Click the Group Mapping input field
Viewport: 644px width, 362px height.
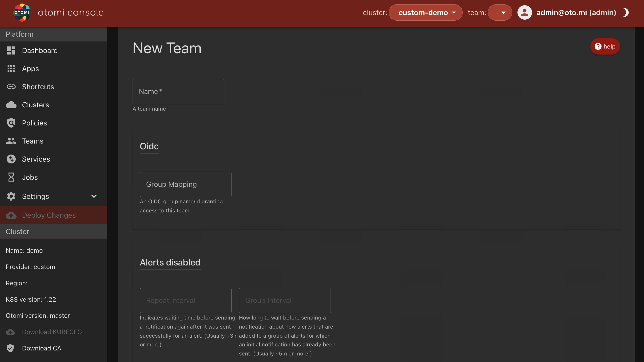coord(186,185)
